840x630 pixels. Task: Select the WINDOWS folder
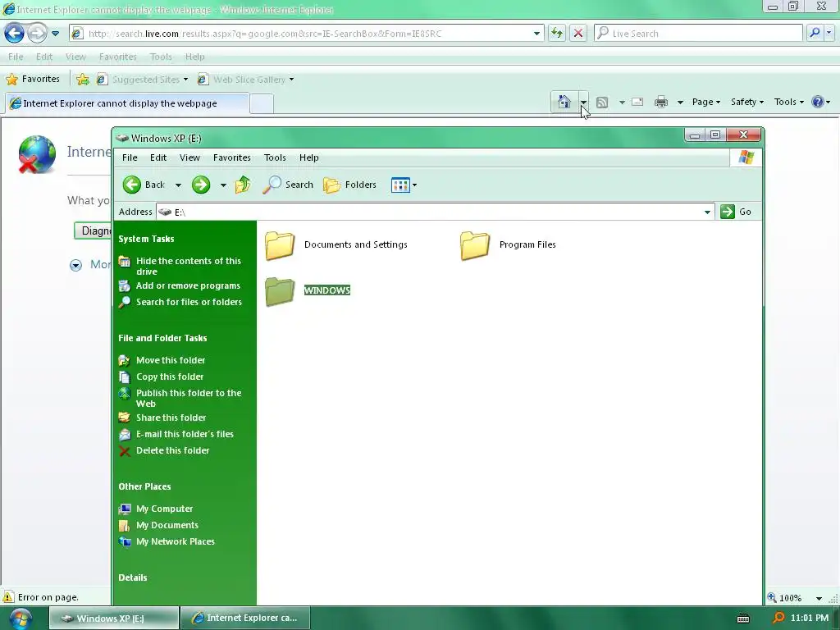(308, 291)
